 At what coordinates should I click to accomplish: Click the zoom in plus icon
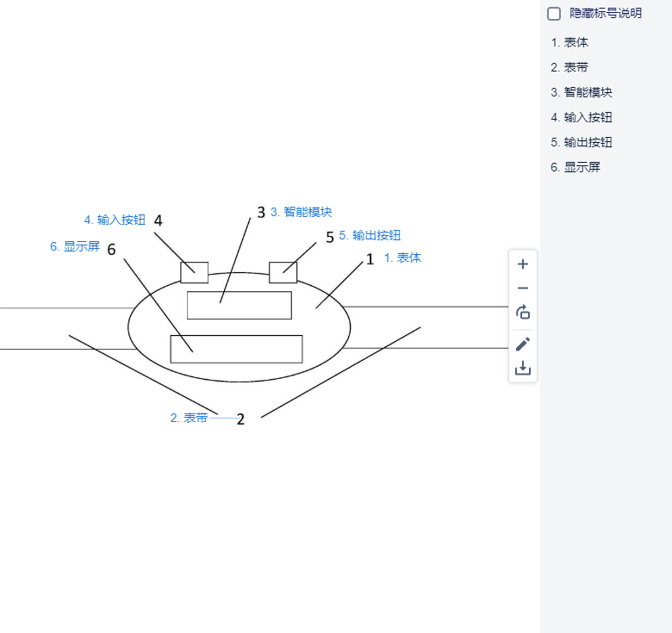pyautogui.click(x=522, y=264)
